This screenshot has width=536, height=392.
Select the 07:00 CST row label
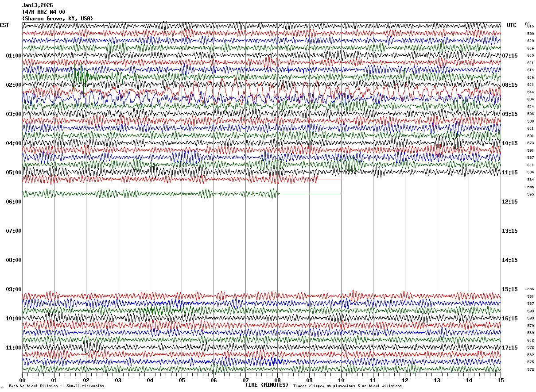pos(14,231)
